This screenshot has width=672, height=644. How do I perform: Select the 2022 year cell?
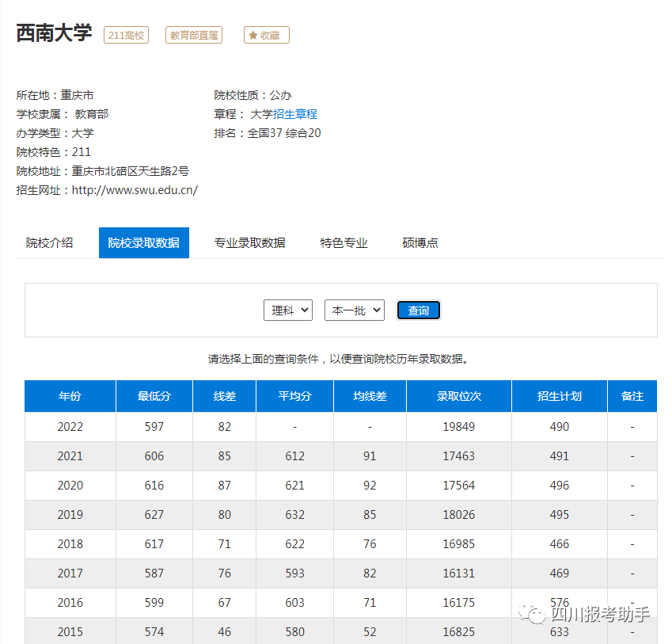tap(70, 427)
